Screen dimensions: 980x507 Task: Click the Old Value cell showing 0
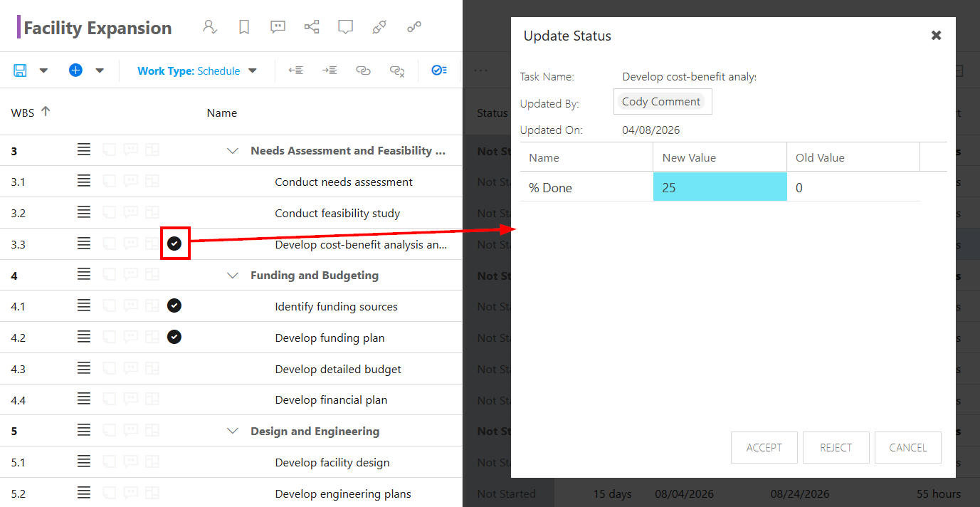pyautogui.click(x=853, y=187)
